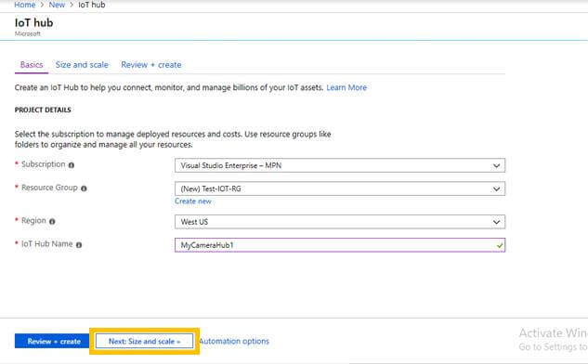The height and width of the screenshot is (364, 588).
Task: Click the Next: Size and scale button
Action: point(144,341)
